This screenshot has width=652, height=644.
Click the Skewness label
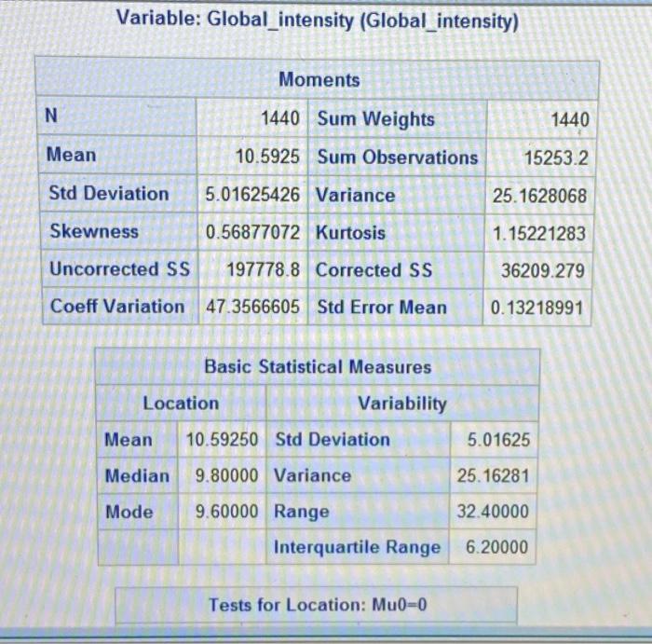click(x=94, y=231)
